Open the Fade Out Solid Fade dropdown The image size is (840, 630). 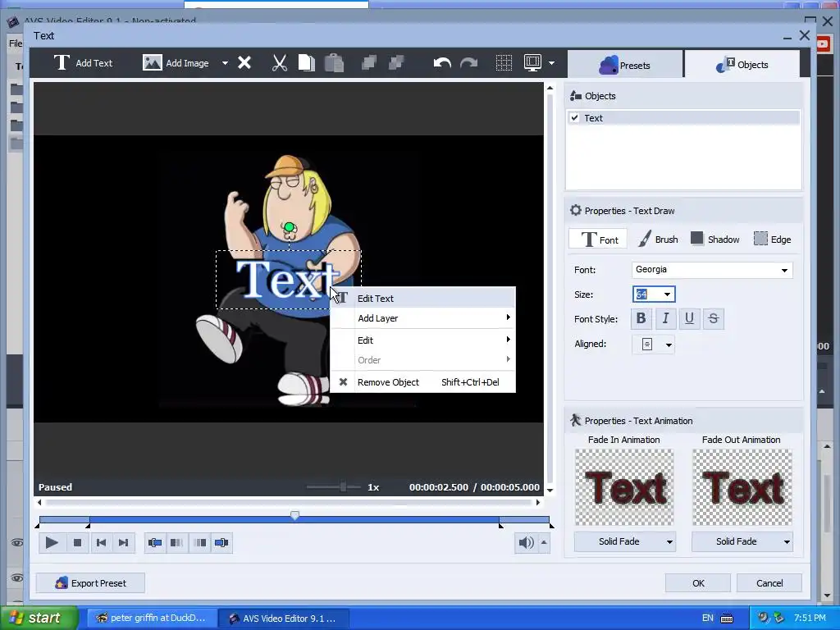[x=742, y=541]
